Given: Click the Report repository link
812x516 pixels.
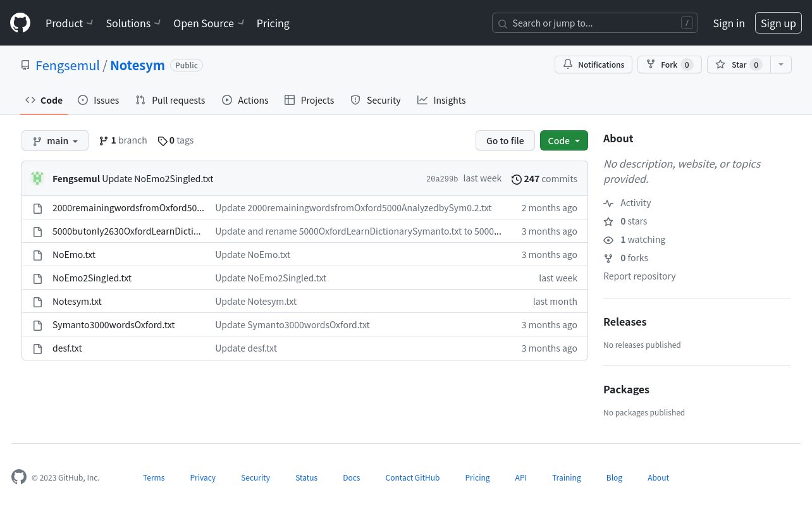Looking at the screenshot, I should [x=639, y=276].
